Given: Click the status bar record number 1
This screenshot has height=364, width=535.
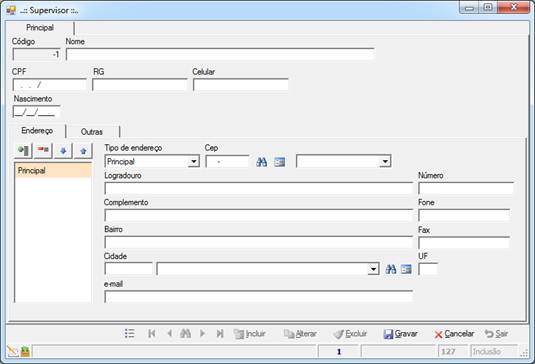Looking at the screenshot, I should [339, 351].
